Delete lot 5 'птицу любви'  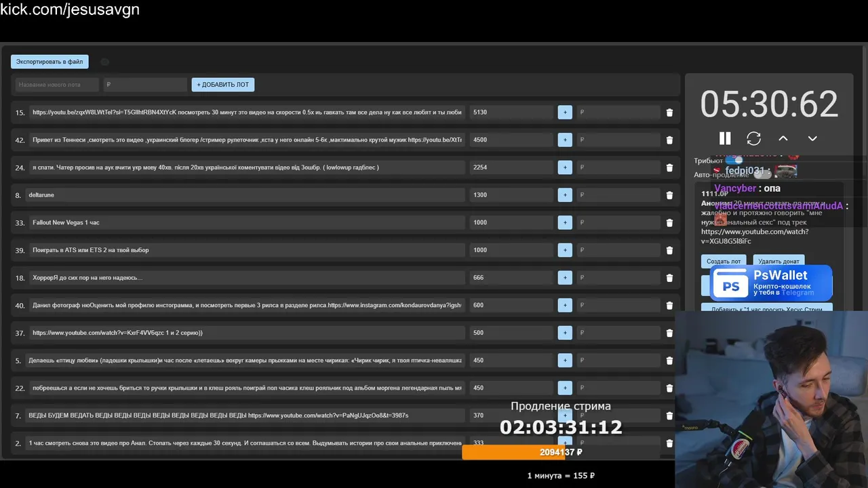669,361
